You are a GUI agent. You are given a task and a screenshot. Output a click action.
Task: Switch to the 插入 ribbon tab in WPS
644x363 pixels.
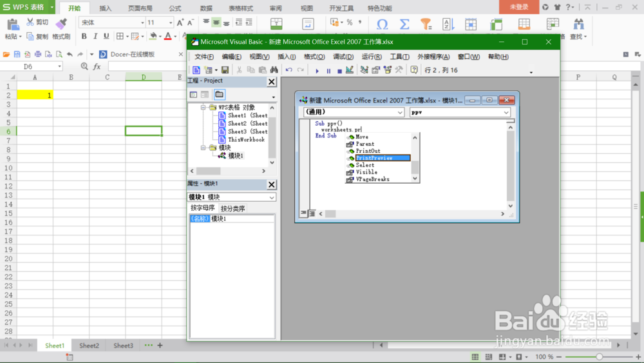tap(105, 8)
